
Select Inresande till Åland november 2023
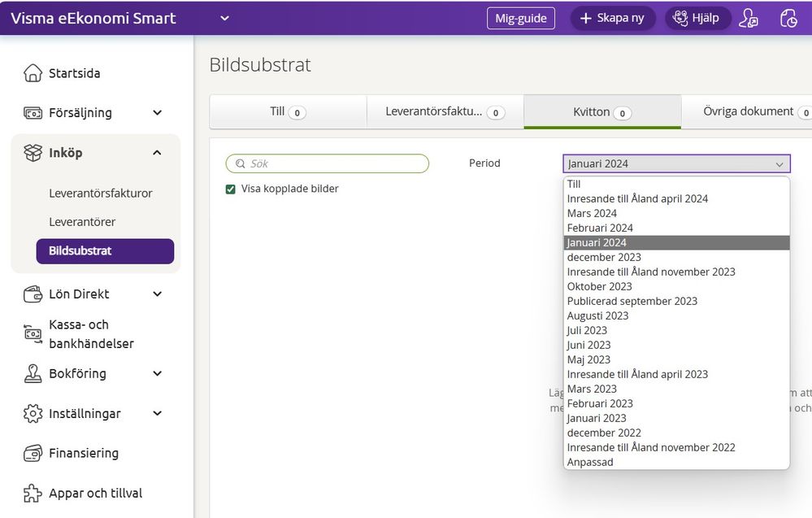click(676, 272)
